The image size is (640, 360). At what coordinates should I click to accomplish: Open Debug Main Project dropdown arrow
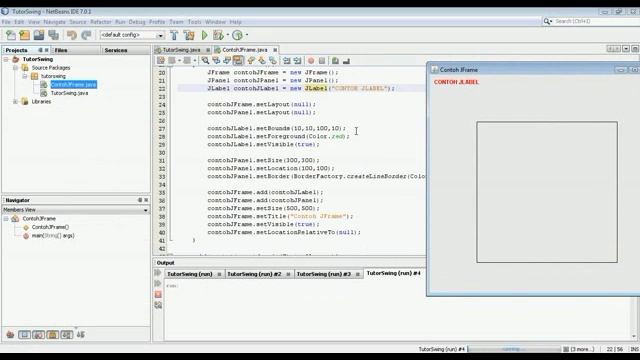pos(227,35)
